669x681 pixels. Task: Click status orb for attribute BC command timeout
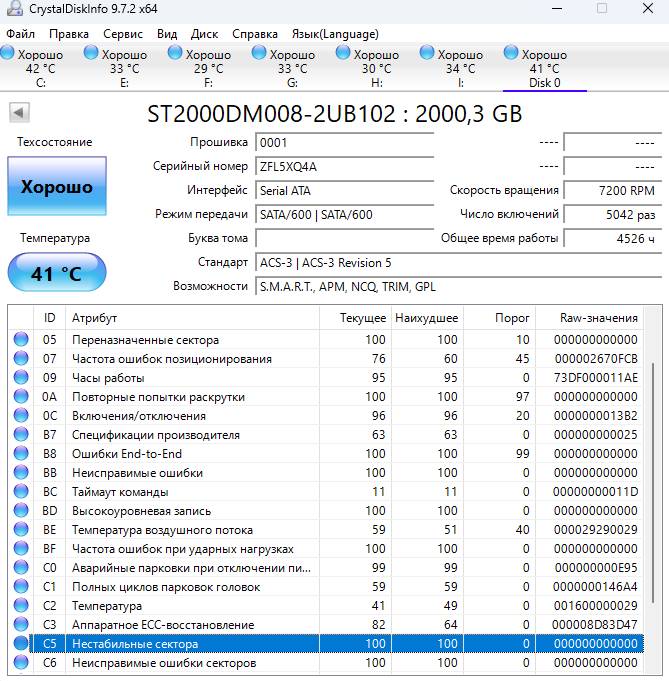[21, 492]
